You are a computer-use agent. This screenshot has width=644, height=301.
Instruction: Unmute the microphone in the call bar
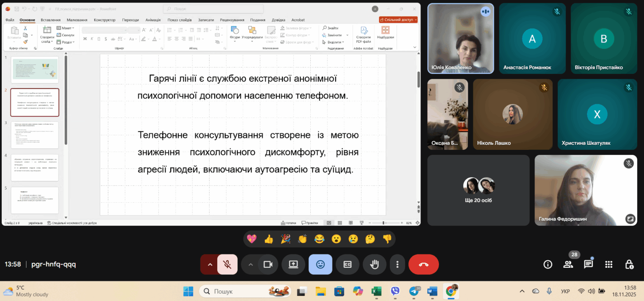tap(227, 264)
